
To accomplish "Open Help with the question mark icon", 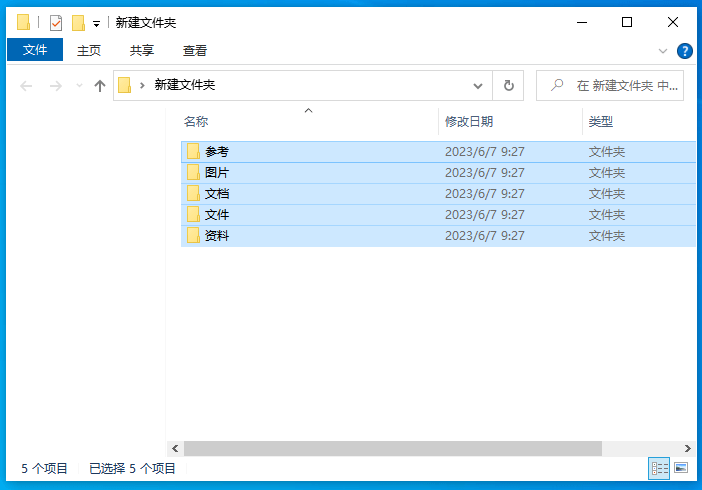I will (685, 51).
